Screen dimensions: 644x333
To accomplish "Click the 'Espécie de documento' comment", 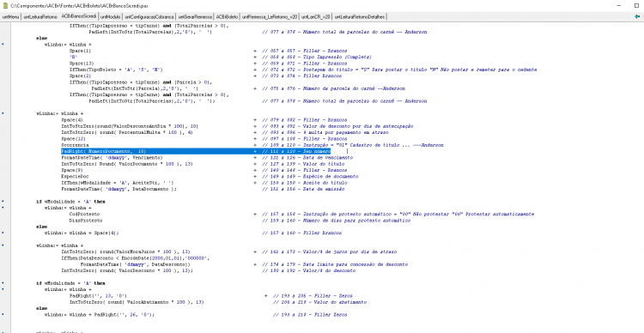I will pos(331,177).
